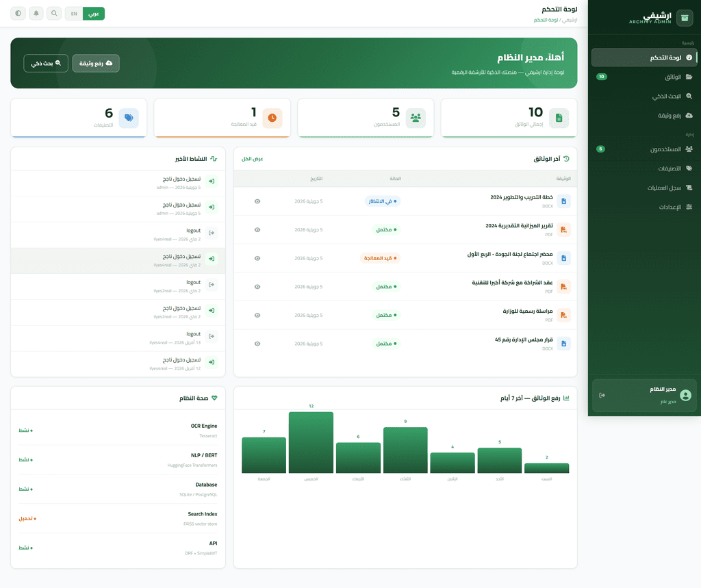Click history icon beside آخر الوثائق
701x588 pixels.
(566, 159)
